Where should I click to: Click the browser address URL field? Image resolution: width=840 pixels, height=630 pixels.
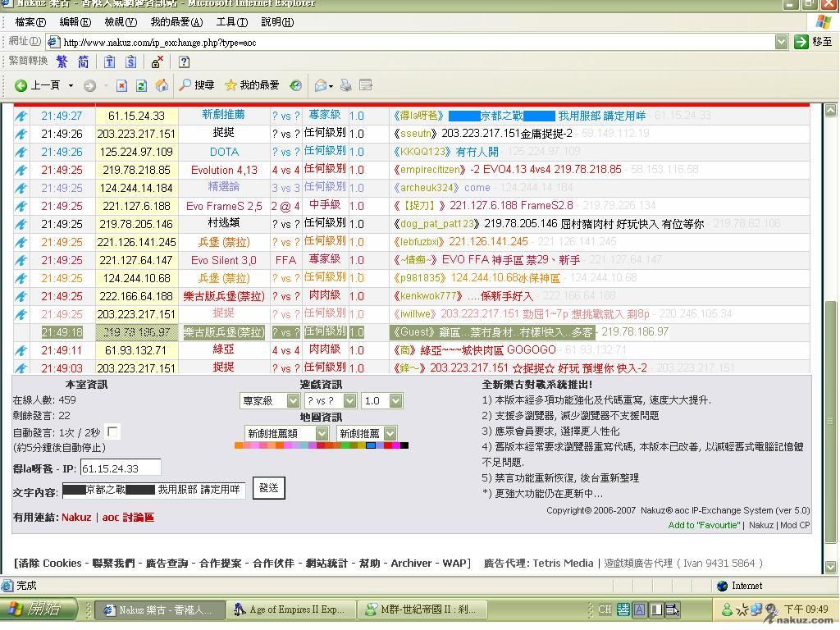[411, 42]
